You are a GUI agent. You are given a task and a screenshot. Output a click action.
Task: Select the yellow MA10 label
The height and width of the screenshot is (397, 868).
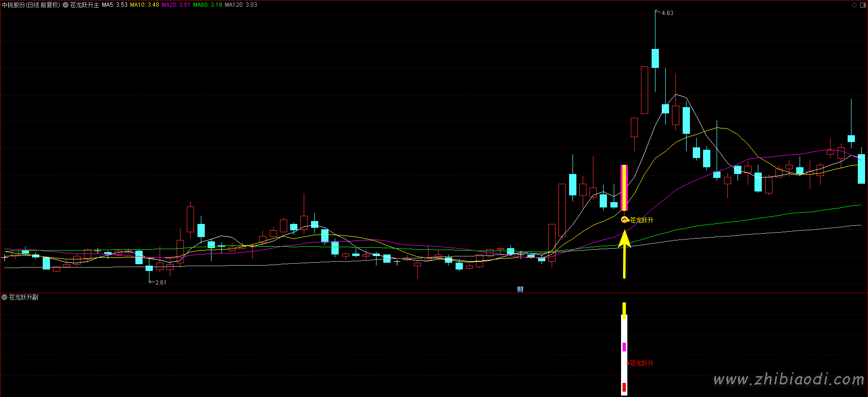[145, 5]
